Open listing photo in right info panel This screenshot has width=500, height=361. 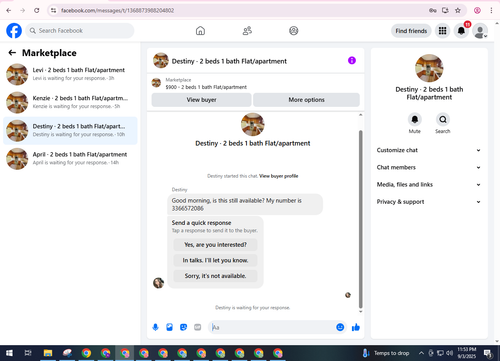(x=429, y=68)
